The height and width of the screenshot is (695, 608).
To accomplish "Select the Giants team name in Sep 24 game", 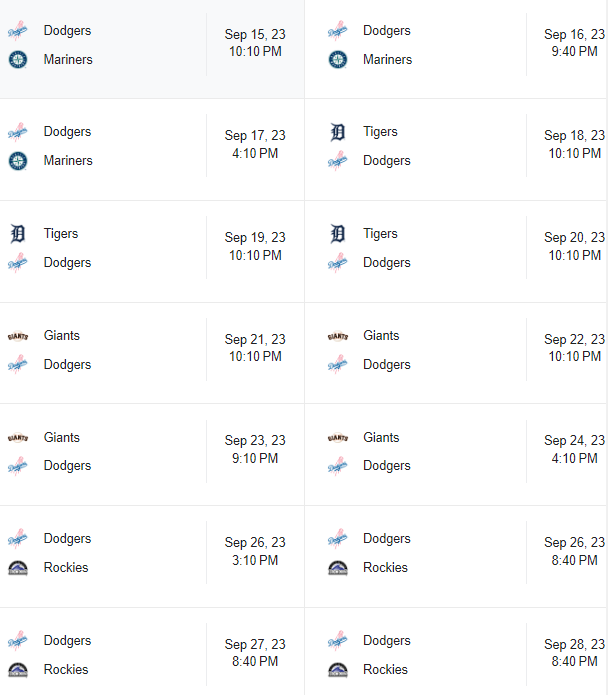I will point(381,438).
